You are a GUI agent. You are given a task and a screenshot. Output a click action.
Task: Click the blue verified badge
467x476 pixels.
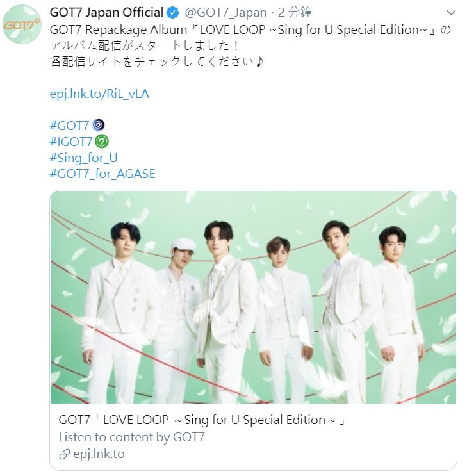pos(173,13)
